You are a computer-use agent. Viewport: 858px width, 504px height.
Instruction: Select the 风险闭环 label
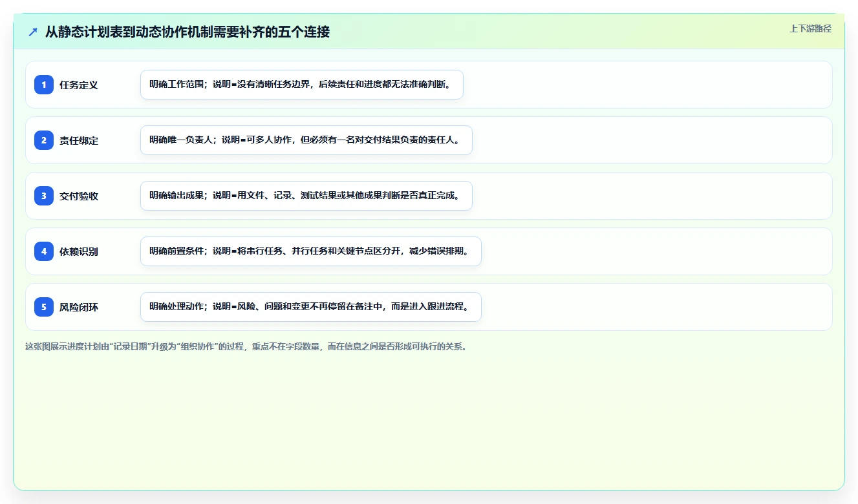(79, 308)
